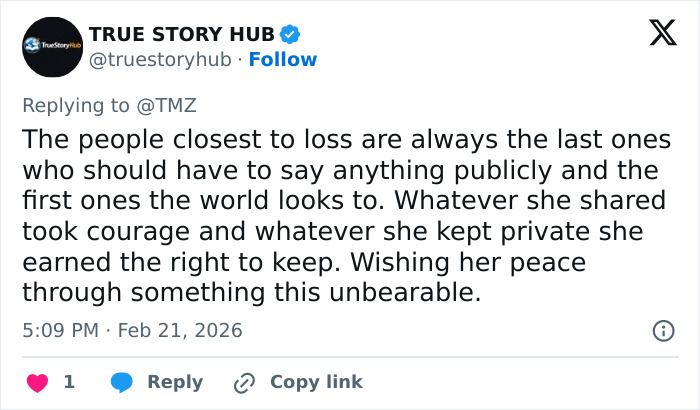The width and height of the screenshot is (700, 410).
Task: Click the blue verified badge
Action: pyautogui.click(x=290, y=35)
